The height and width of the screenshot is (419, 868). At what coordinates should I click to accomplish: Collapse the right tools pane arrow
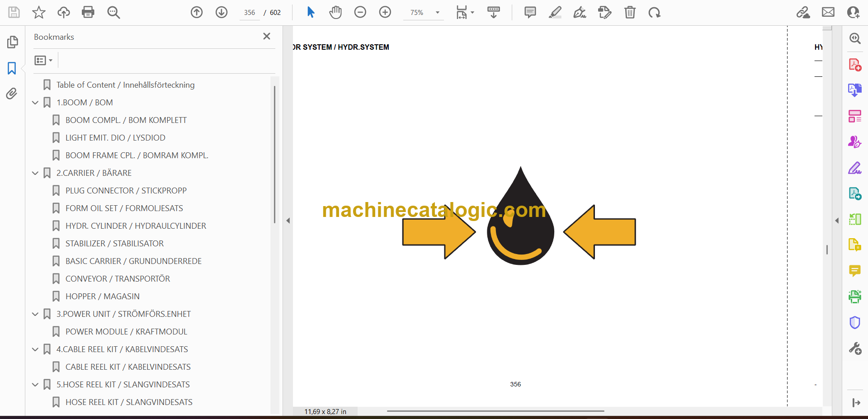[837, 221]
